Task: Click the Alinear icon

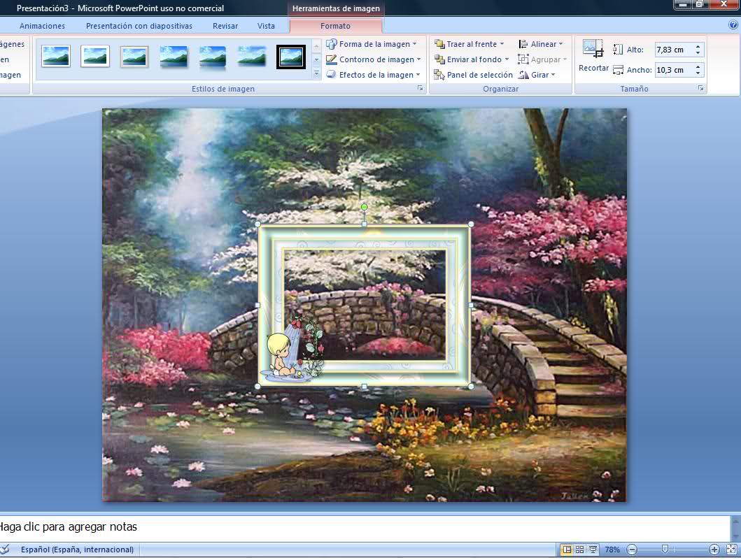Action: 523,44
